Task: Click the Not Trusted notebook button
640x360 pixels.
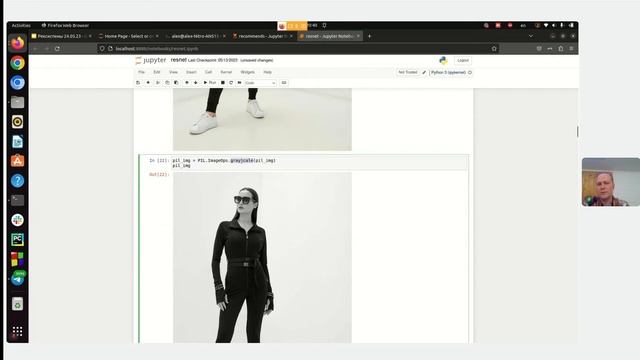Action: [408, 72]
